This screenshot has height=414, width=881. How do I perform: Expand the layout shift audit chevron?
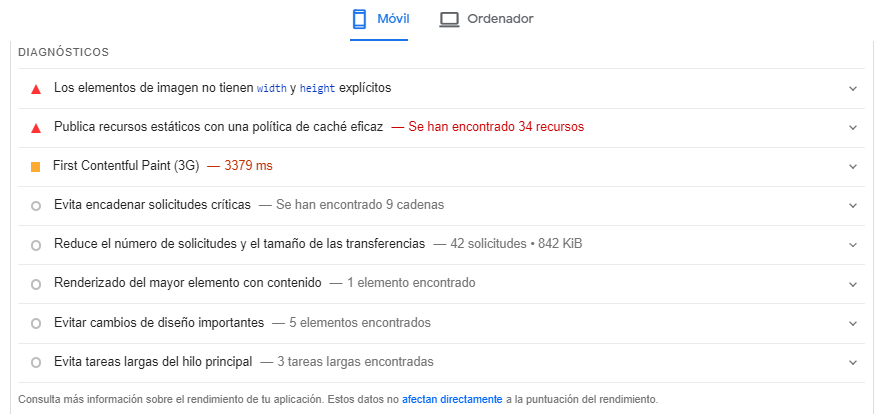click(852, 323)
